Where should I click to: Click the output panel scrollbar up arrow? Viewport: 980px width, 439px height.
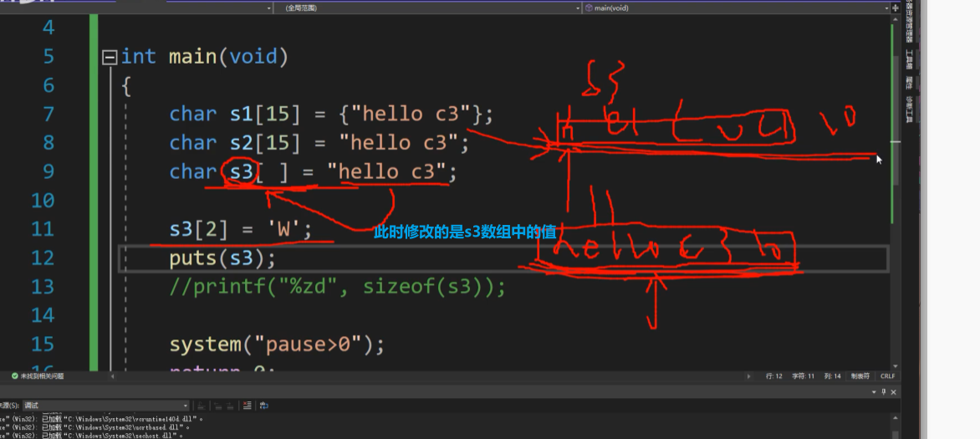point(895,418)
